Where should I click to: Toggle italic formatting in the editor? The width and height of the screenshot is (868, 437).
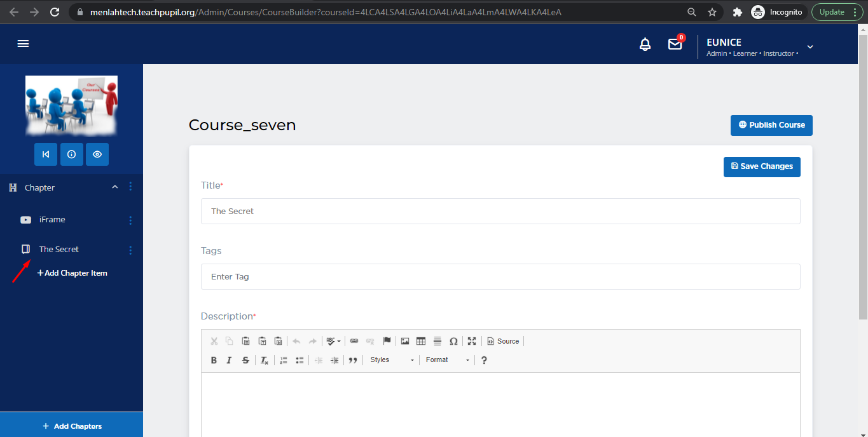230,360
